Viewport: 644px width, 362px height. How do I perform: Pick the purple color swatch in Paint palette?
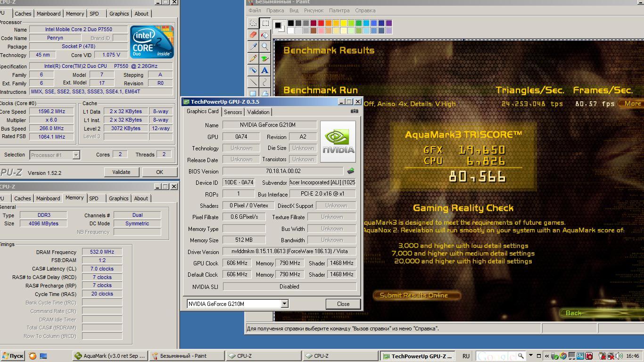click(389, 23)
